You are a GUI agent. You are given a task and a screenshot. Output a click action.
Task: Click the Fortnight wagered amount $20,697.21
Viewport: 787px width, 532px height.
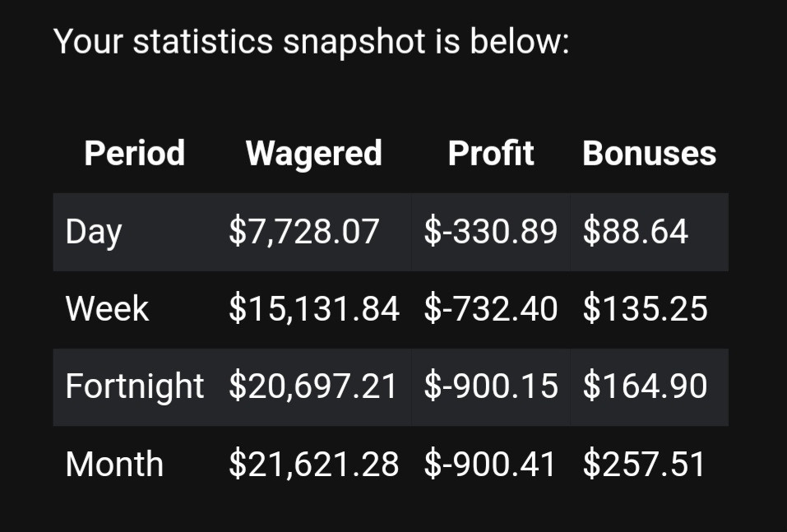point(312,387)
